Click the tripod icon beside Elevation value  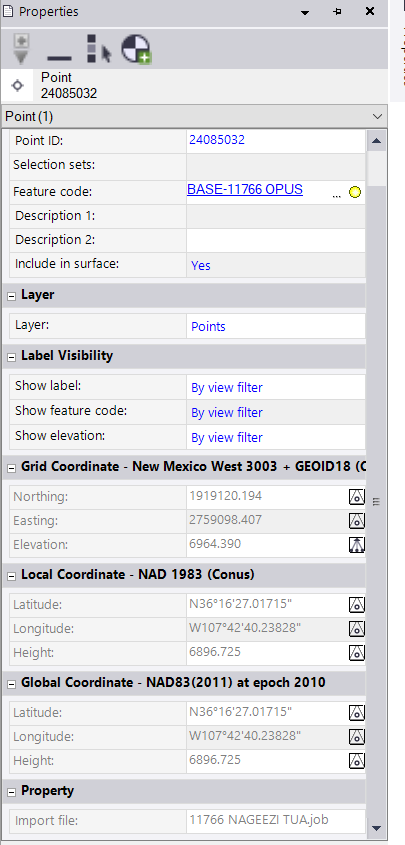357,545
